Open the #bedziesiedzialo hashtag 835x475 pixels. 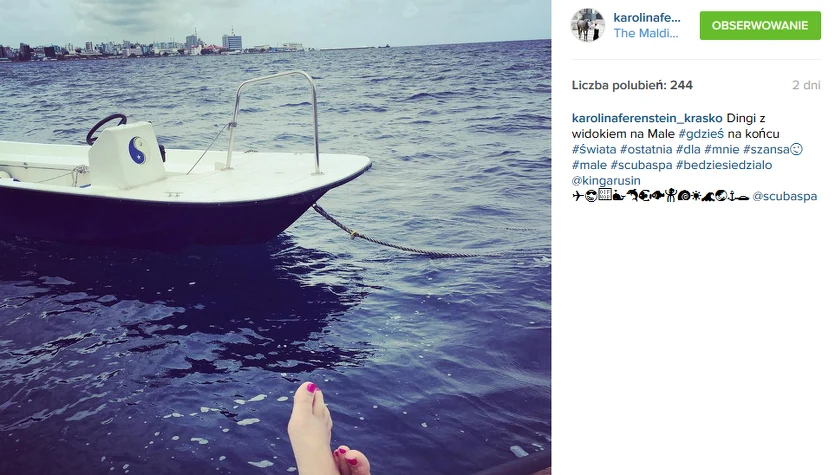click(x=724, y=165)
